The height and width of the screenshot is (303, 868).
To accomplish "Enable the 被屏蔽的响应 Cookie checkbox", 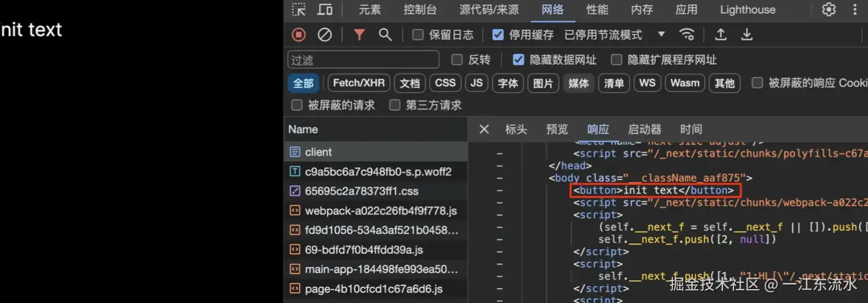I will pos(757,83).
